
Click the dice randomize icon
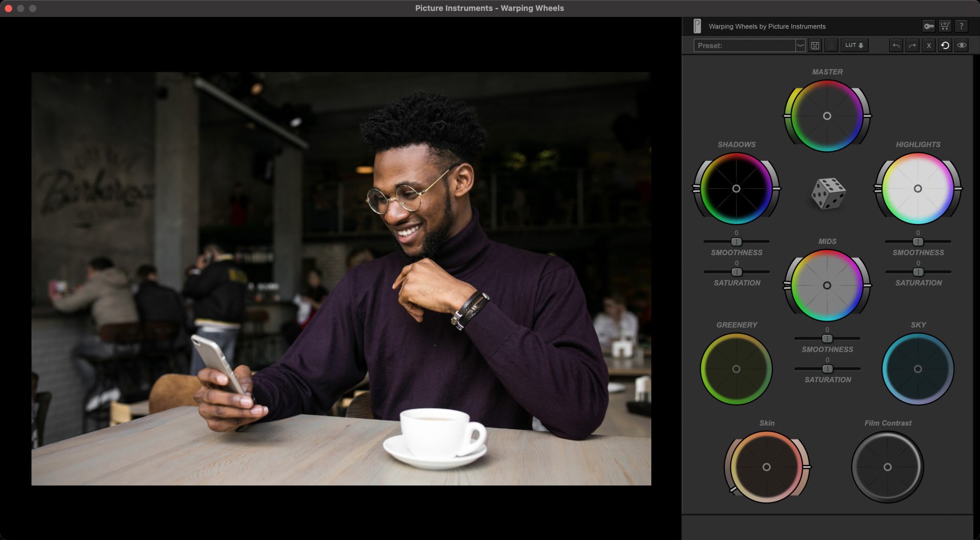click(828, 193)
